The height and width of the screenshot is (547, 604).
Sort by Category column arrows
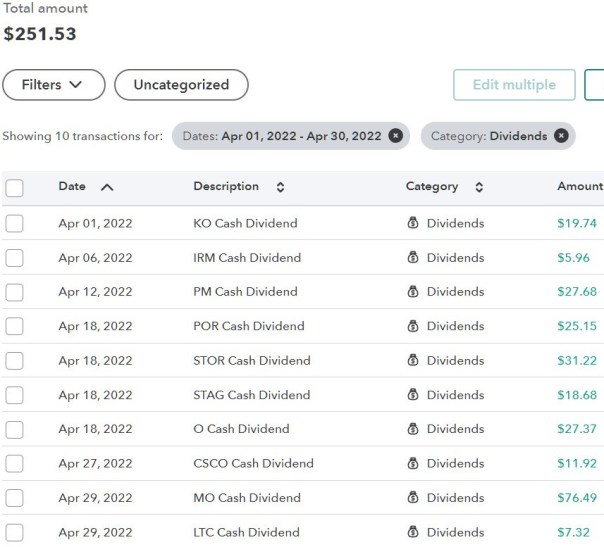click(x=479, y=187)
